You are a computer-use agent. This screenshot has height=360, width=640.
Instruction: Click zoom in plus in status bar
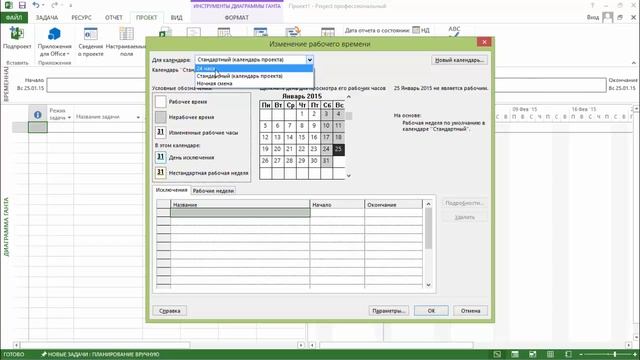(x=635, y=354)
